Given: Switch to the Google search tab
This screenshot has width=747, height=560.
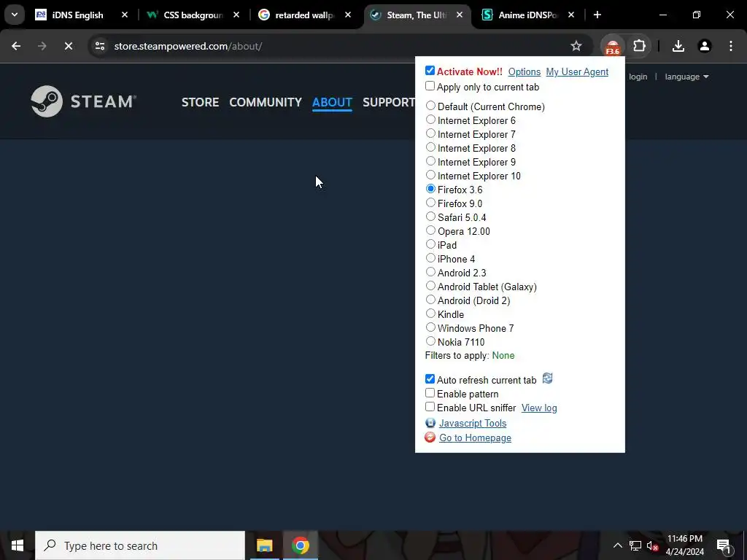Looking at the screenshot, I should 304,15.
